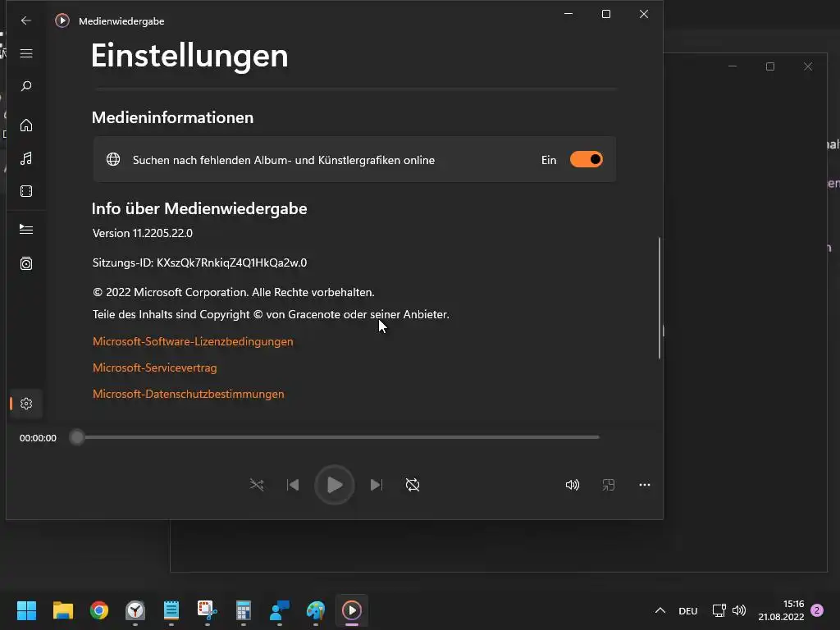Open the more options ellipsis menu
This screenshot has height=630, width=840.
point(645,485)
